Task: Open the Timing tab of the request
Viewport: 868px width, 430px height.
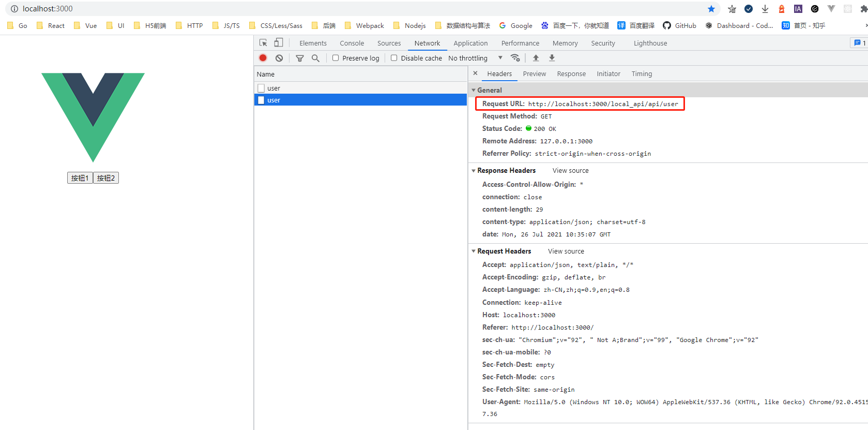Action: [x=642, y=73]
